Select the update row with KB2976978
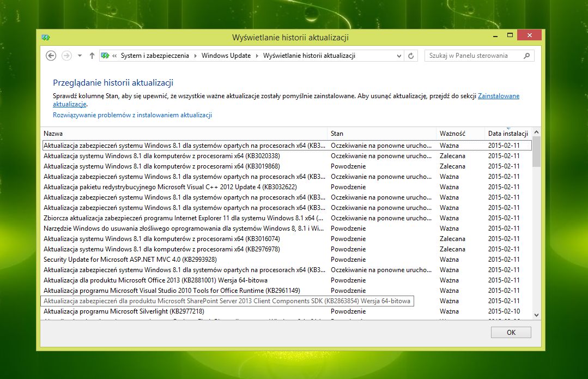Image resolution: width=588 pixels, height=379 pixels. [287, 249]
